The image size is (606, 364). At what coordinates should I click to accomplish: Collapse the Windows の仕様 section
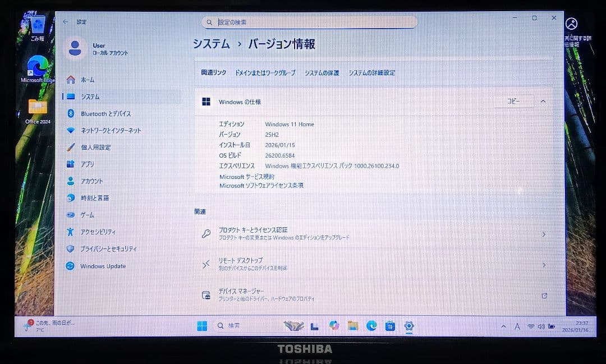click(542, 102)
